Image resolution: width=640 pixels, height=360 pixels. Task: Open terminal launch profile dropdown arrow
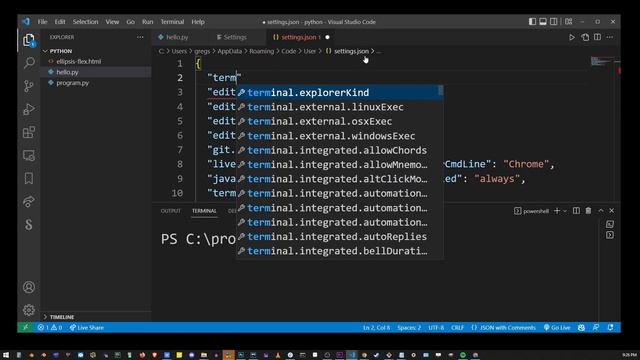coord(565,211)
